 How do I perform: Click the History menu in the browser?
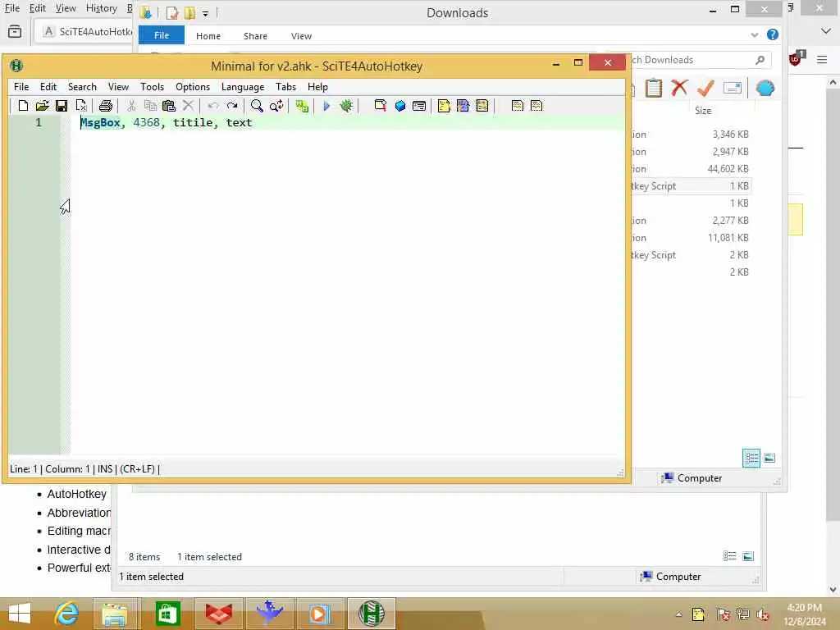coord(101,8)
